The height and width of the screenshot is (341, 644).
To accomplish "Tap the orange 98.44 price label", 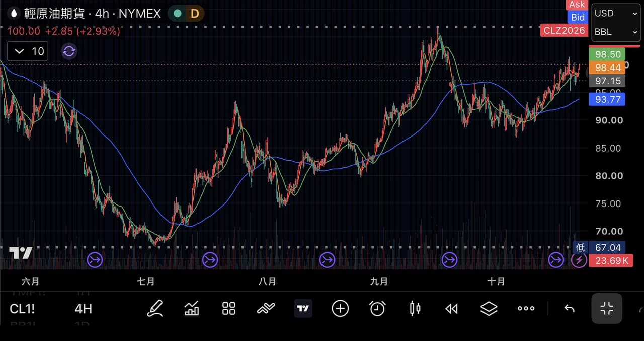I will [x=607, y=67].
